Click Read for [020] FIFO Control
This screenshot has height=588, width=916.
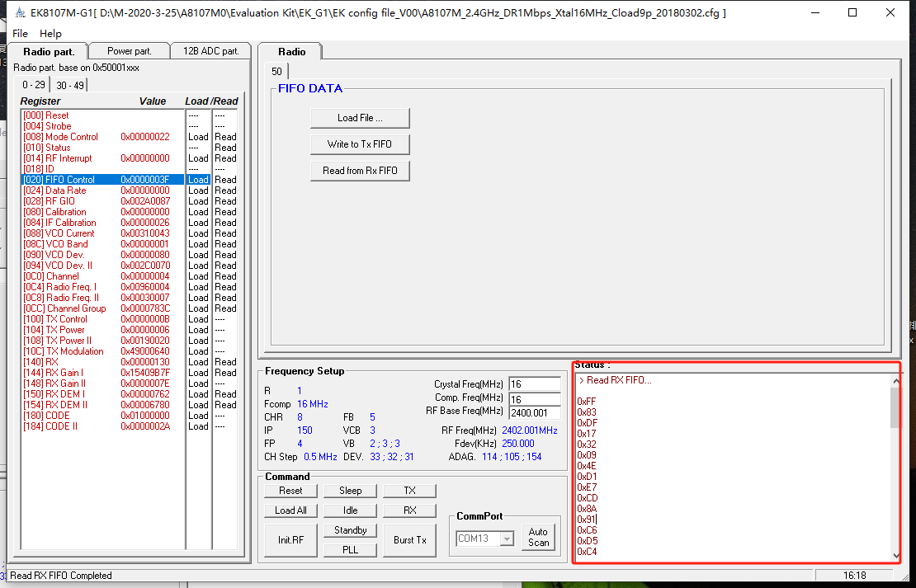pyautogui.click(x=225, y=180)
